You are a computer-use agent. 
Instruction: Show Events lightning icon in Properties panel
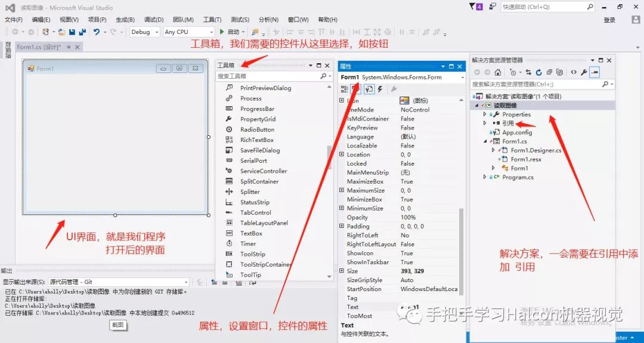click(380, 89)
